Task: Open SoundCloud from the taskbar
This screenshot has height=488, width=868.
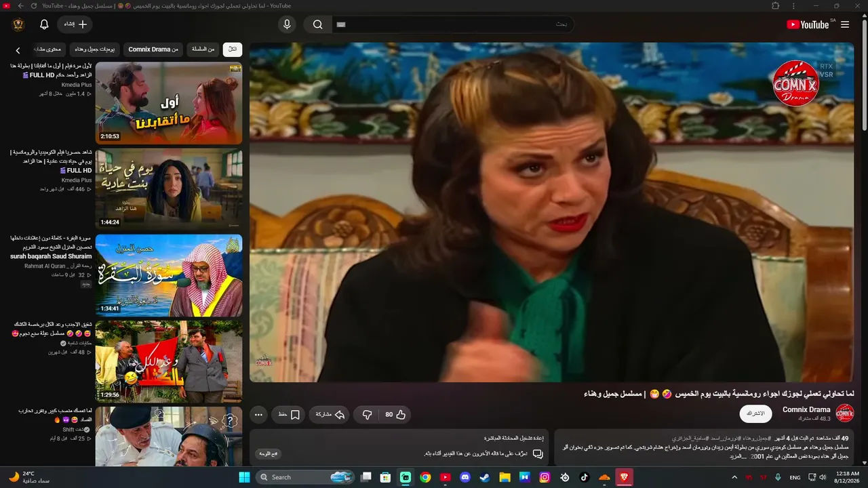Action: click(x=604, y=477)
